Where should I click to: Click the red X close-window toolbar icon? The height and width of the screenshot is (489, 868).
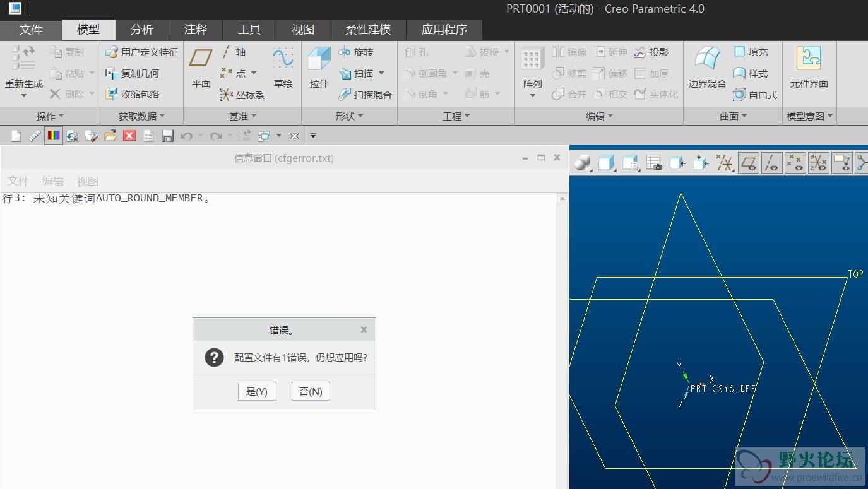[x=129, y=136]
